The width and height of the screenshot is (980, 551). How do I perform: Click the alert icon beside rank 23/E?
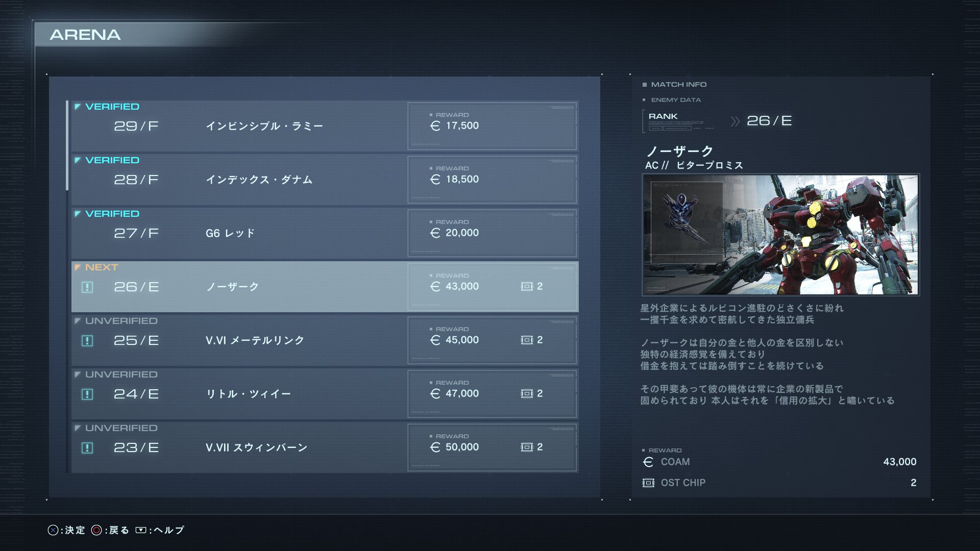point(87,448)
